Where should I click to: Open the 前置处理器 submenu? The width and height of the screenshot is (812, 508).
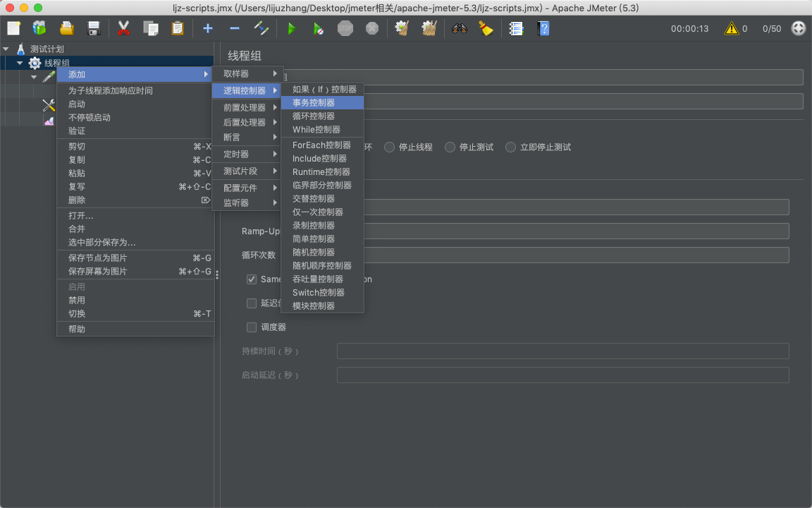pos(247,107)
